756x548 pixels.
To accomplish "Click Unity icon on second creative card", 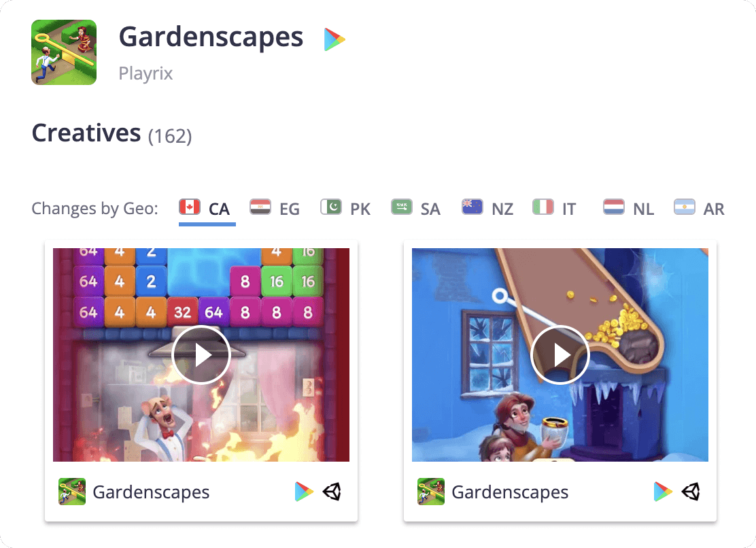I will click(x=691, y=492).
